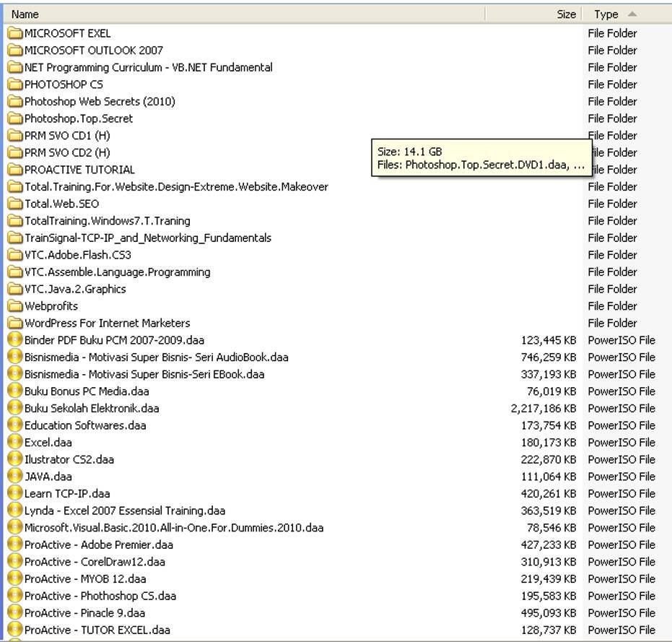Sort the list by the Name column header
Viewport: 672px width, 642px height.
[x=244, y=14]
